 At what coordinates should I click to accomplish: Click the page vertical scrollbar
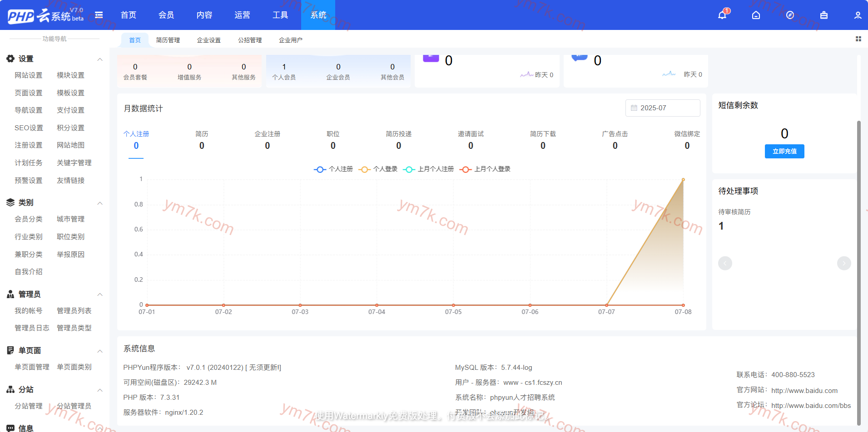tap(858, 272)
